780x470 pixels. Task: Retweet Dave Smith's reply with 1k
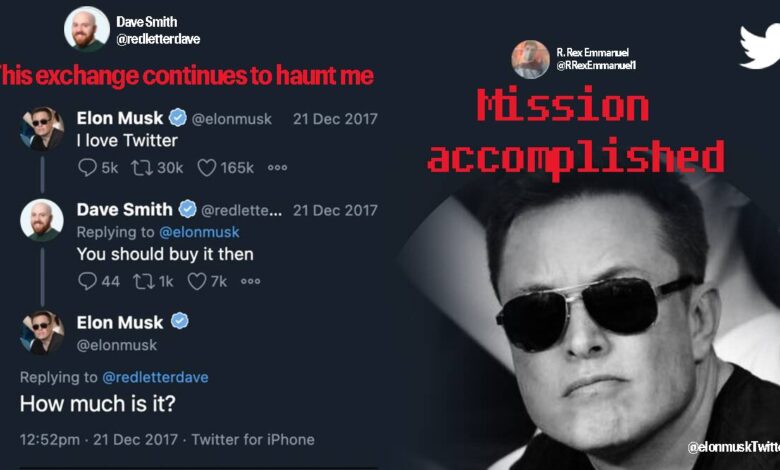click(142, 282)
